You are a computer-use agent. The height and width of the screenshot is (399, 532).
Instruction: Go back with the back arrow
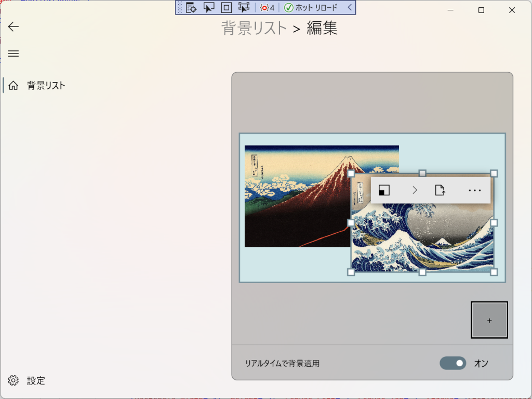point(13,26)
